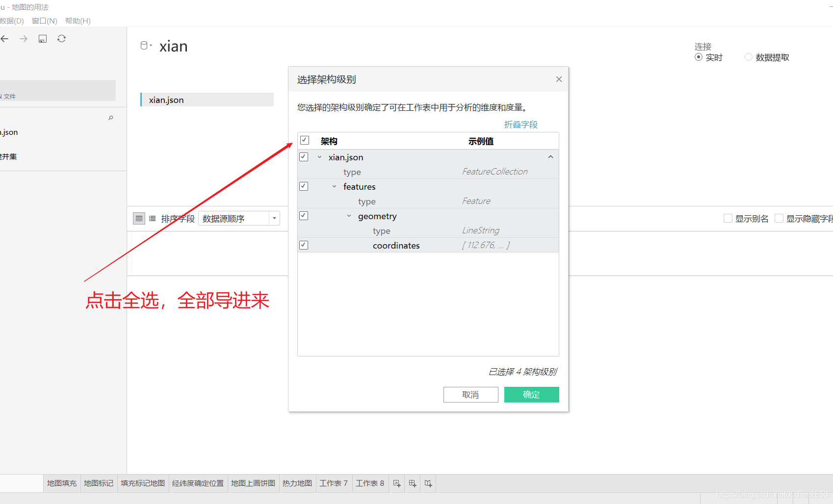Switch to the 填充标记地图 sheet tab
The width and height of the screenshot is (833, 504).
coord(143,483)
